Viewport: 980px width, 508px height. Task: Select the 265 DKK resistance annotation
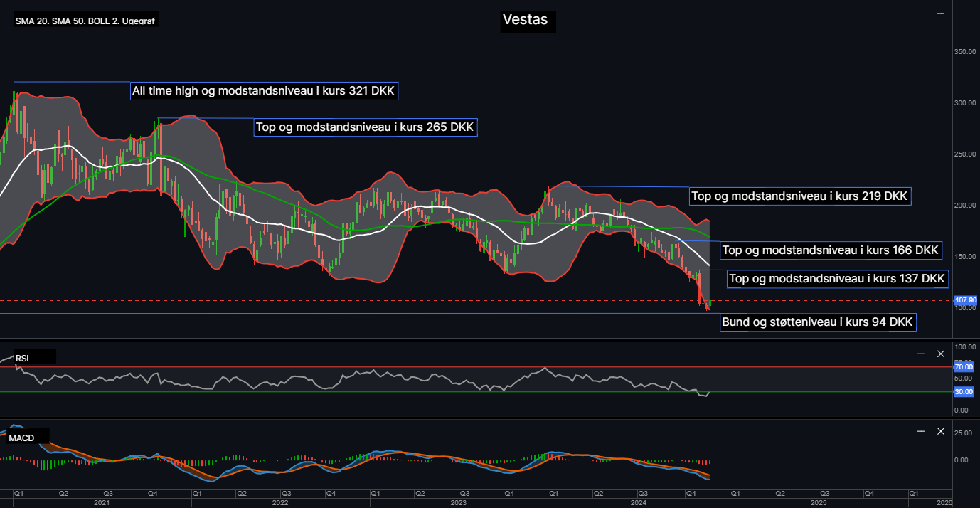pyautogui.click(x=366, y=127)
